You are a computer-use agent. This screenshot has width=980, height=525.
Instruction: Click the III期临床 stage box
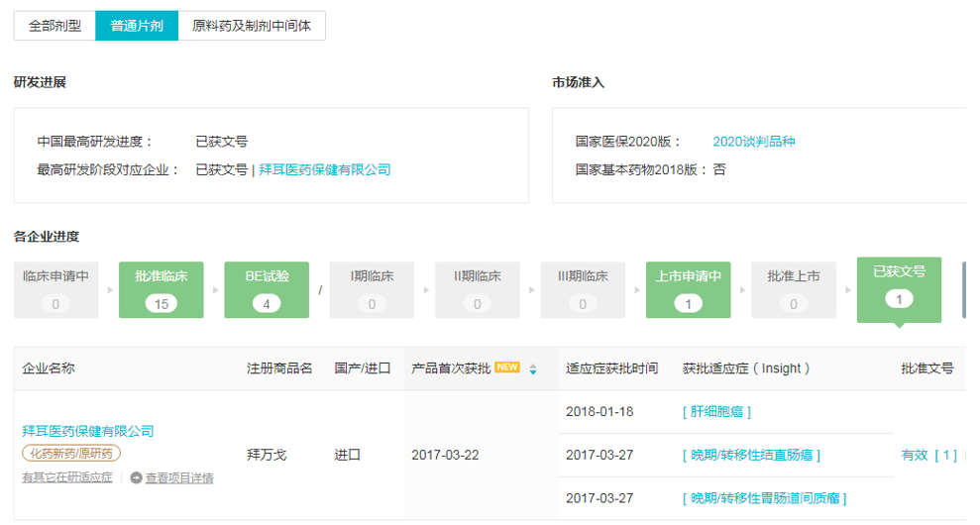click(583, 289)
